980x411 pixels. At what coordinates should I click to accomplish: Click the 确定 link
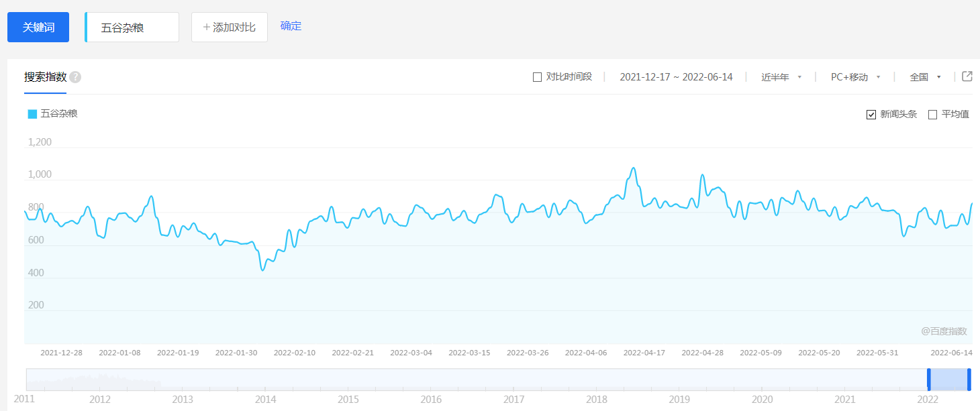click(x=291, y=26)
